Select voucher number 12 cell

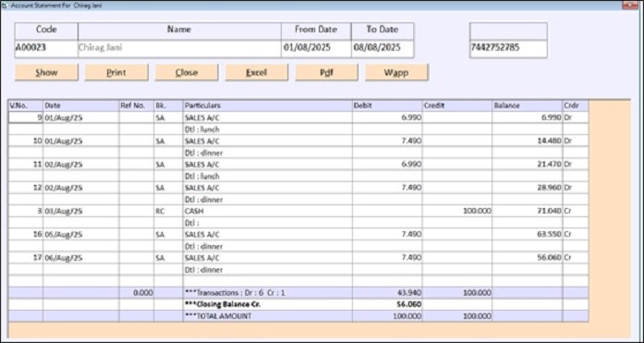click(26, 188)
